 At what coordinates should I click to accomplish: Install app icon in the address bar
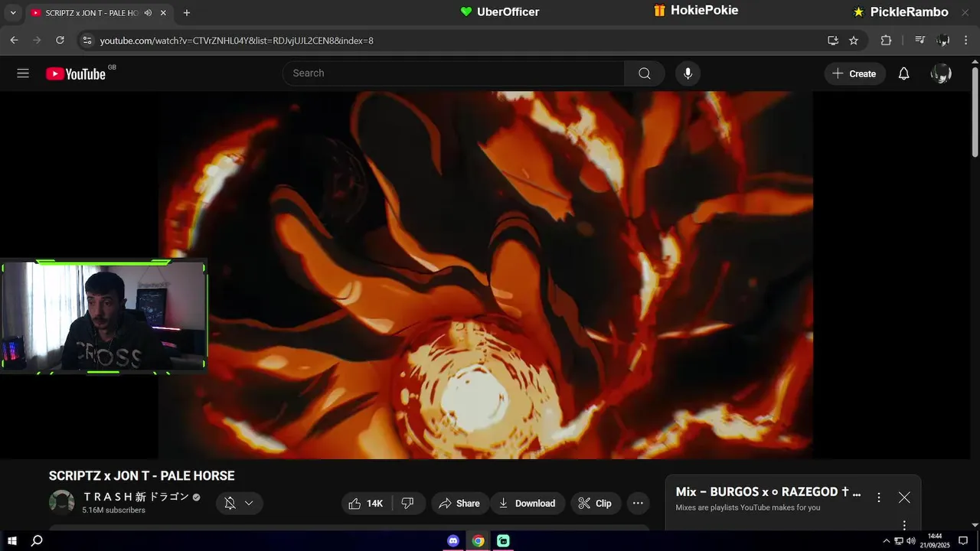pos(833,41)
